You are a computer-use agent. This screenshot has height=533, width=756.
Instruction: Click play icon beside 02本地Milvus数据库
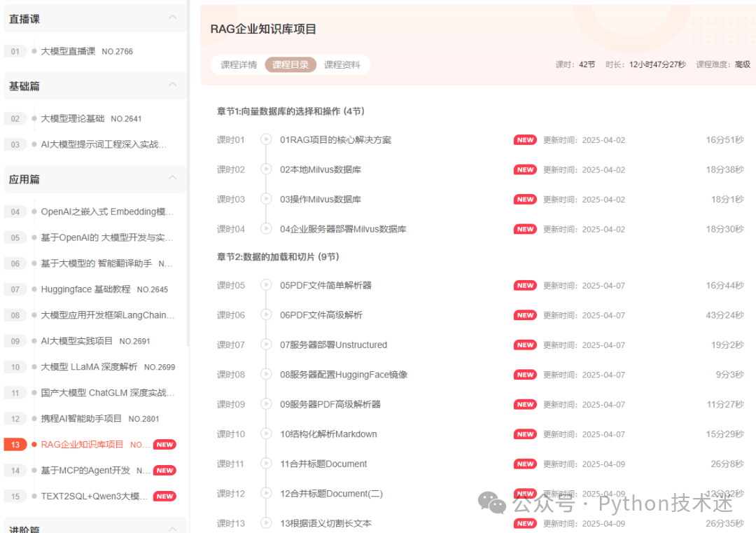[266, 169]
